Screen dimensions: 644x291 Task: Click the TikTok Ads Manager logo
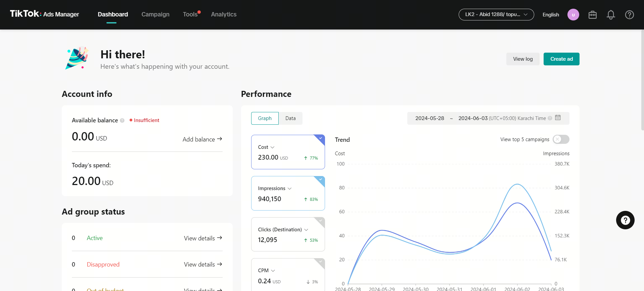pos(44,14)
